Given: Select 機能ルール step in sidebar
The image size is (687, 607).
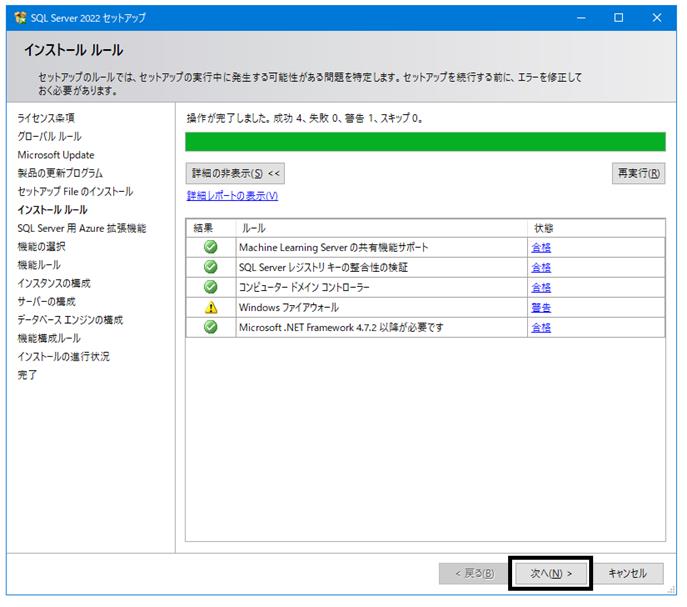Looking at the screenshot, I should 39,265.
